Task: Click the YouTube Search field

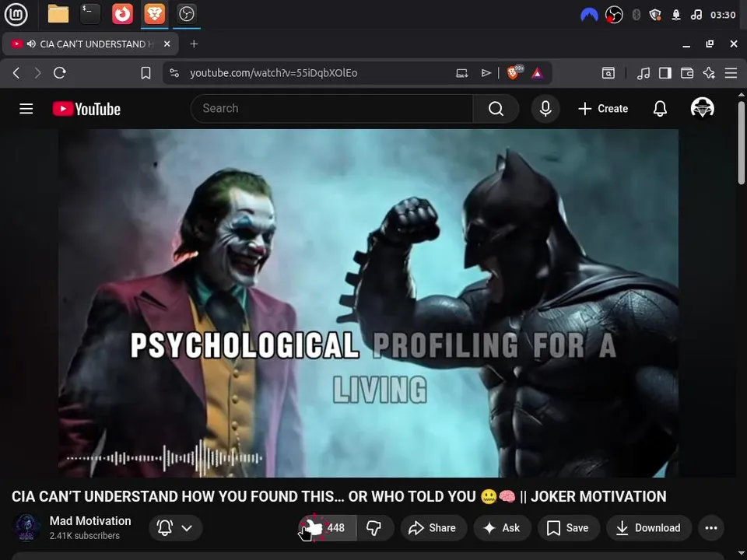Action: [331, 109]
